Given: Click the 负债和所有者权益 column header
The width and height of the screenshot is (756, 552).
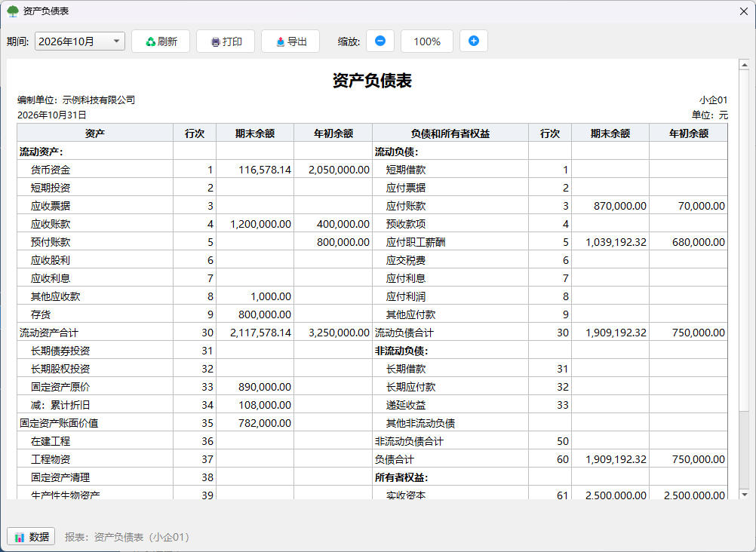Looking at the screenshot, I should pyautogui.click(x=450, y=133).
